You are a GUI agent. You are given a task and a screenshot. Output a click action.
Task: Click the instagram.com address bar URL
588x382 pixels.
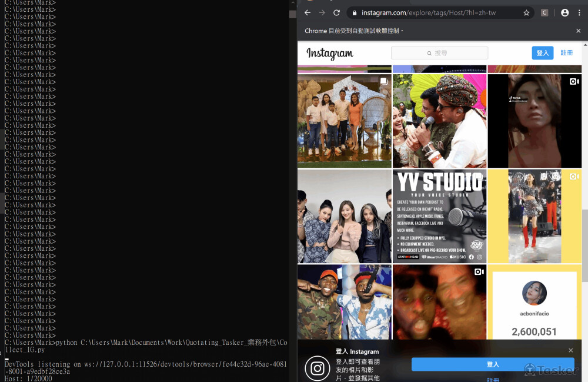pyautogui.click(x=429, y=13)
